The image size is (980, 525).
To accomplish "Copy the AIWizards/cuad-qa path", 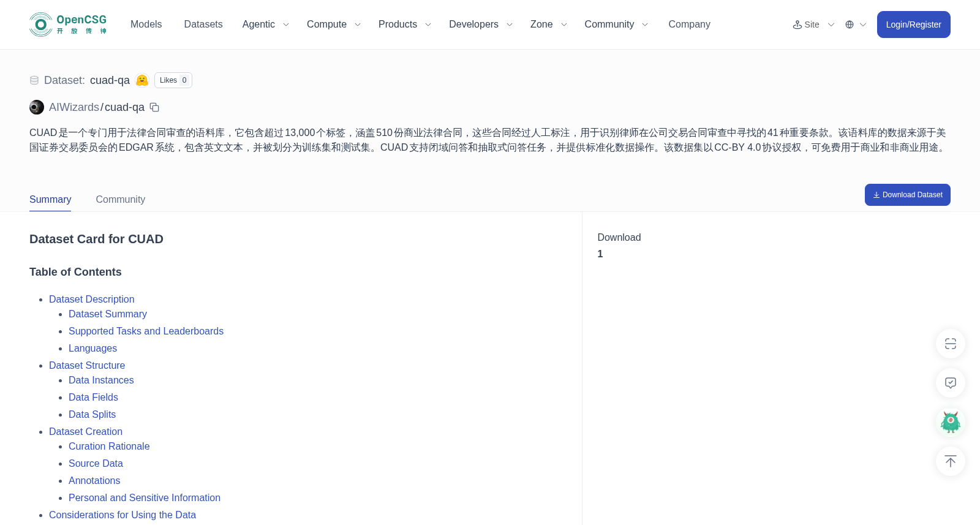I will tap(154, 107).
